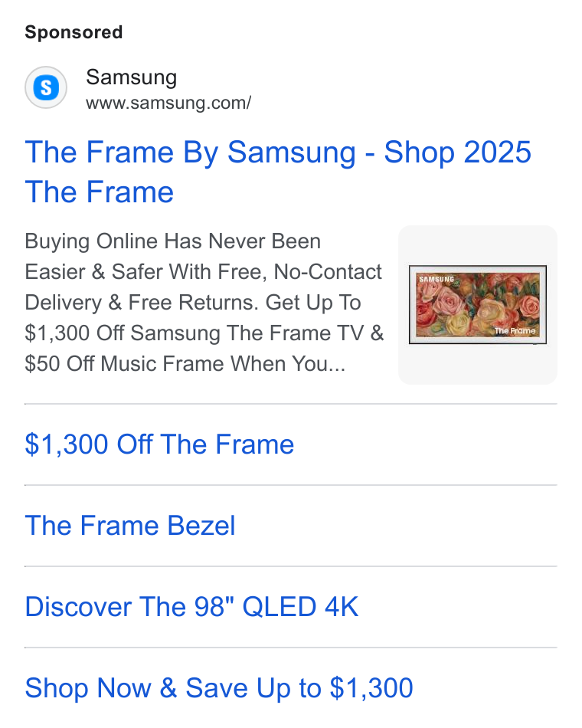The image size is (582, 728).
Task: Click the Samsung advertiser name
Action: [132, 77]
